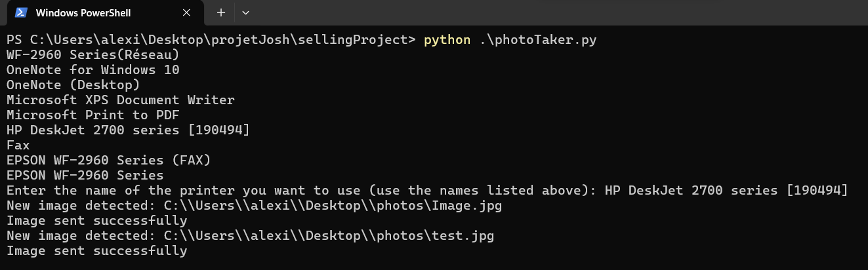Click the Microsoft Print to PDF line

click(93, 115)
